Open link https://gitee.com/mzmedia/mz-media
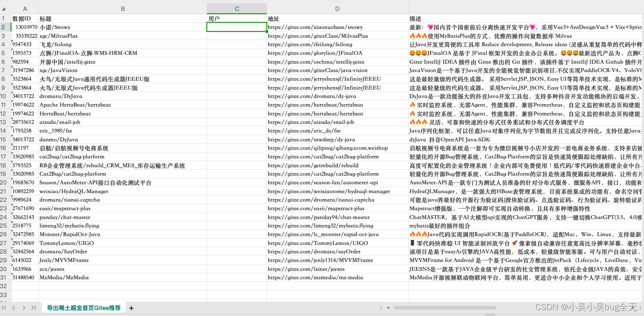The image size is (644, 316). pyautogui.click(x=315, y=277)
